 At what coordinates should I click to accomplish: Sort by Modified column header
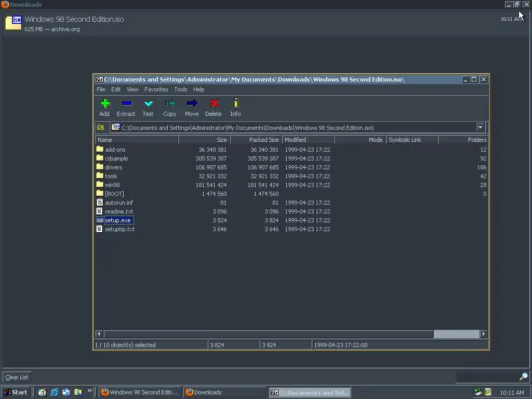[308, 140]
